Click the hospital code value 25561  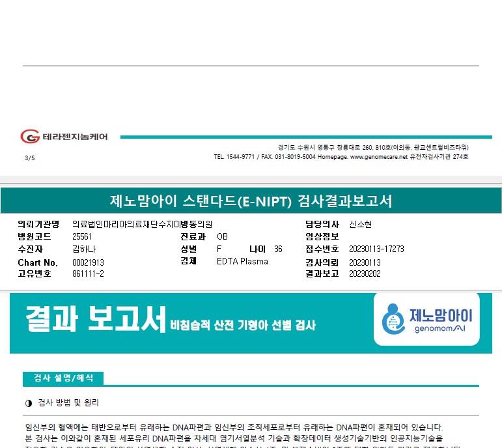tap(82, 236)
